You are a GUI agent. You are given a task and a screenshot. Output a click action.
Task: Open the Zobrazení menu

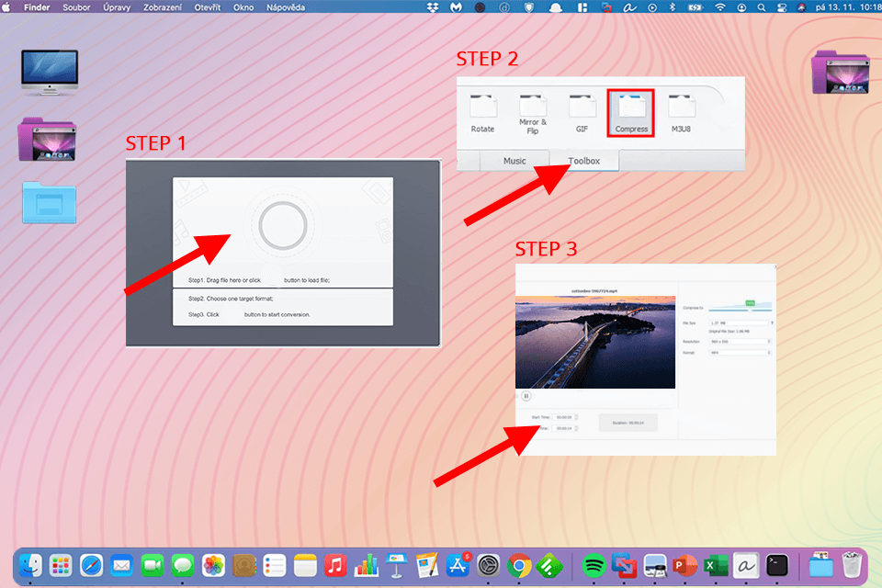coord(163,7)
